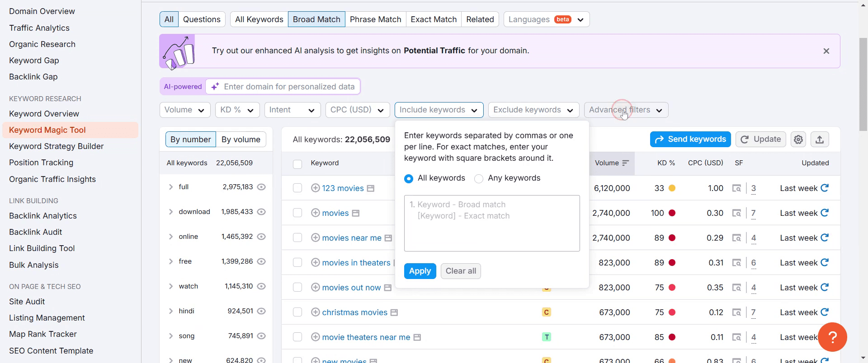
Task: Check the box for '123 movies'
Action: 297,188
